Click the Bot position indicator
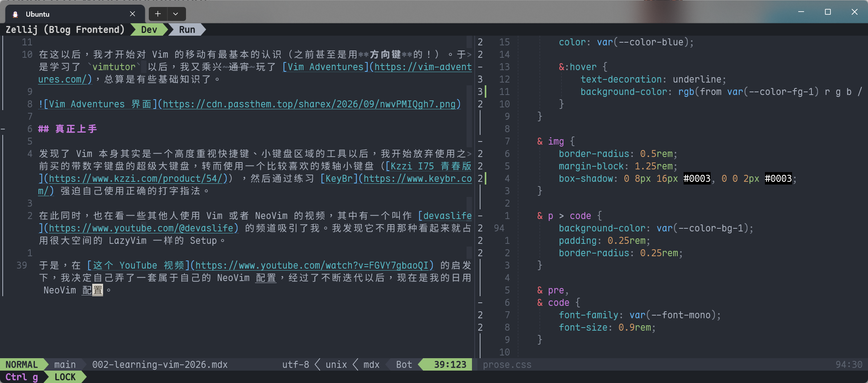This screenshot has width=868, height=383. point(404,364)
